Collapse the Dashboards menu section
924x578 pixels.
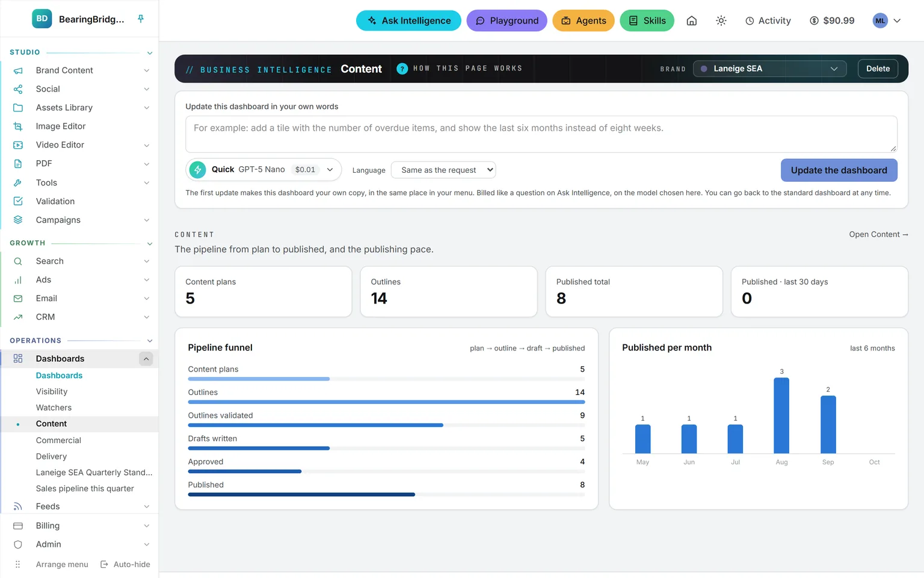[146, 359]
